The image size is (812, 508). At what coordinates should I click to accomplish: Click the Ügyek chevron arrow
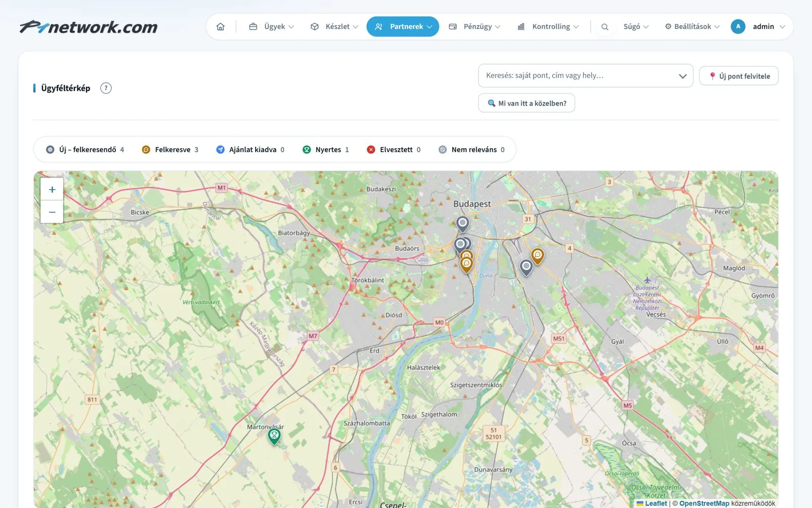[x=291, y=27]
